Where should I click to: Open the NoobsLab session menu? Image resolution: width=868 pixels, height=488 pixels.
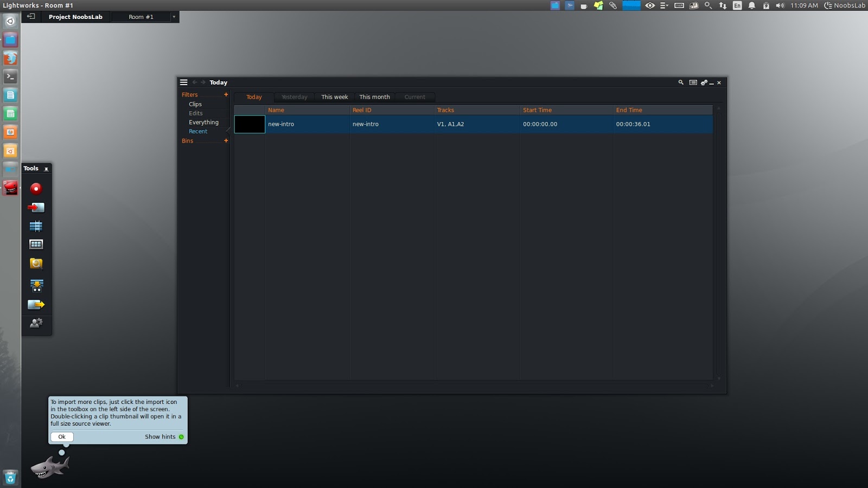click(845, 5)
